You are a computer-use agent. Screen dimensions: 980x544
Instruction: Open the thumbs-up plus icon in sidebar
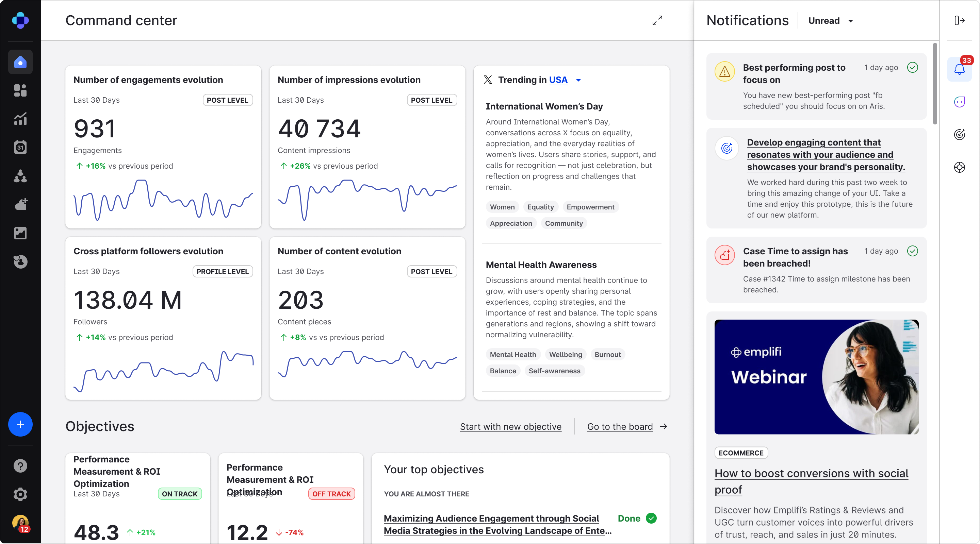coord(21,204)
